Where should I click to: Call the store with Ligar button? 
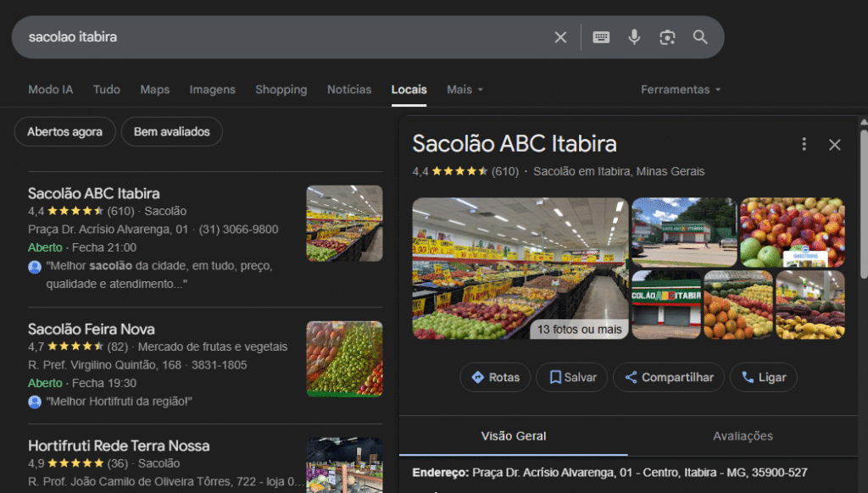click(x=763, y=378)
